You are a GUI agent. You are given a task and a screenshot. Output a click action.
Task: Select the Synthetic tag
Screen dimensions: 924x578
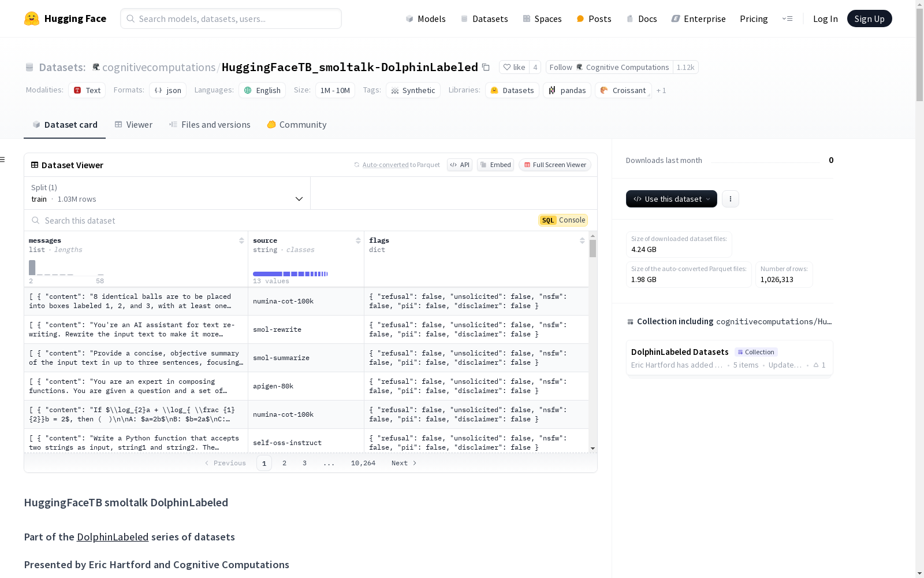[413, 90]
